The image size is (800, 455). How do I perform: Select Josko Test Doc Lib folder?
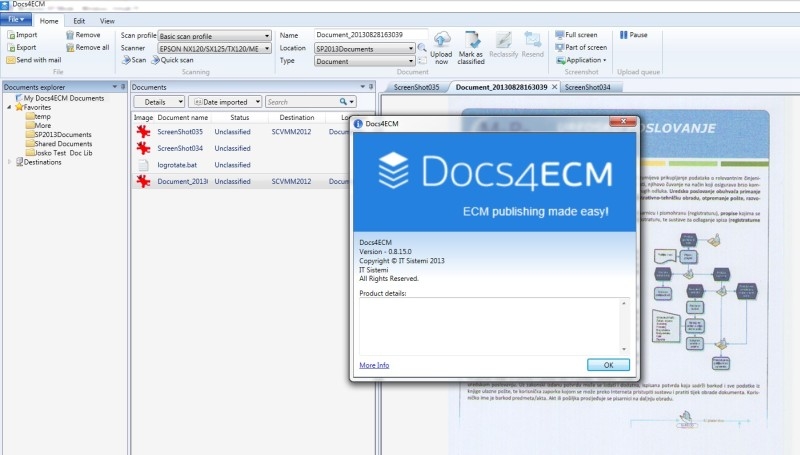point(63,153)
